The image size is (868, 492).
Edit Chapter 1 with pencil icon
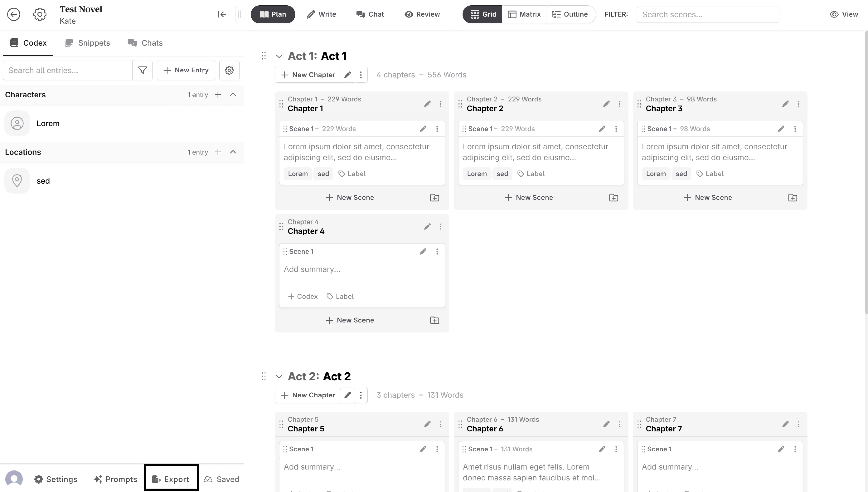pyautogui.click(x=427, y=104)
